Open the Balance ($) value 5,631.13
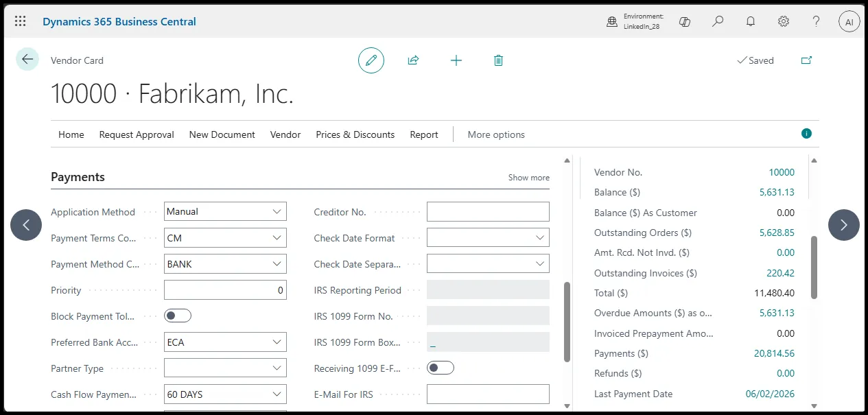This screenshot has width=868, height=415. click(x=777, y=192)
